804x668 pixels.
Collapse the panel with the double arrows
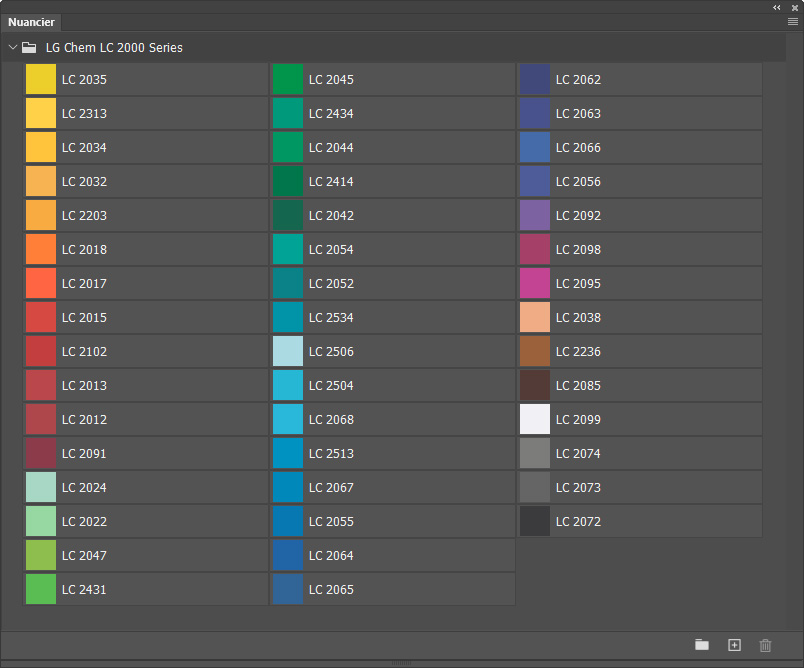click(x=777, y=8)
